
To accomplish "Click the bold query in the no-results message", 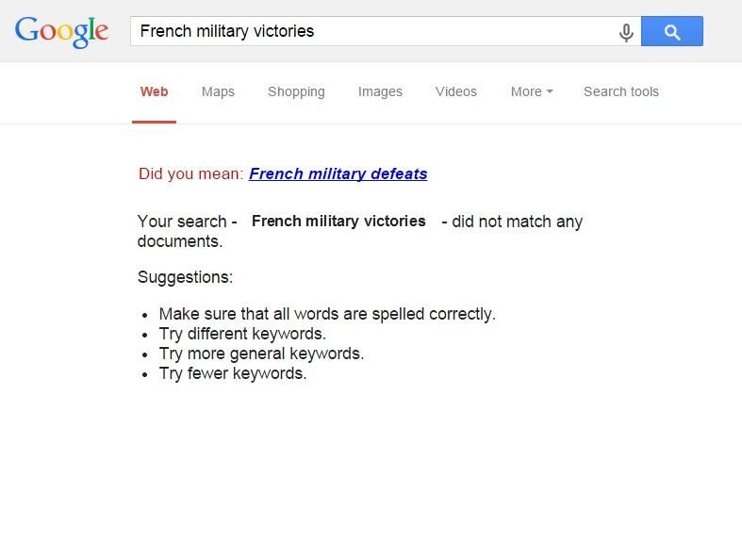I will tap(338, 221).
